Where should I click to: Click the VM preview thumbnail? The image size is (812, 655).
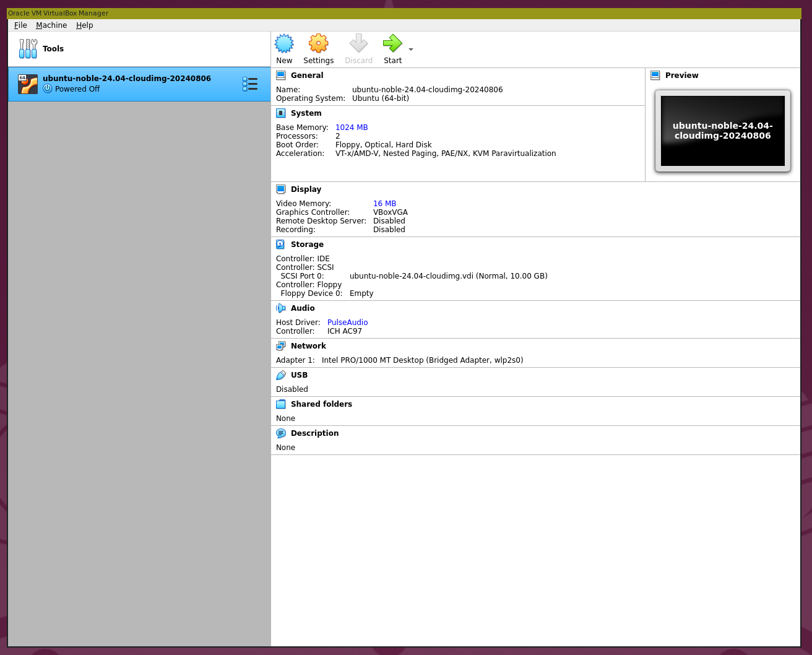(723, 131)
